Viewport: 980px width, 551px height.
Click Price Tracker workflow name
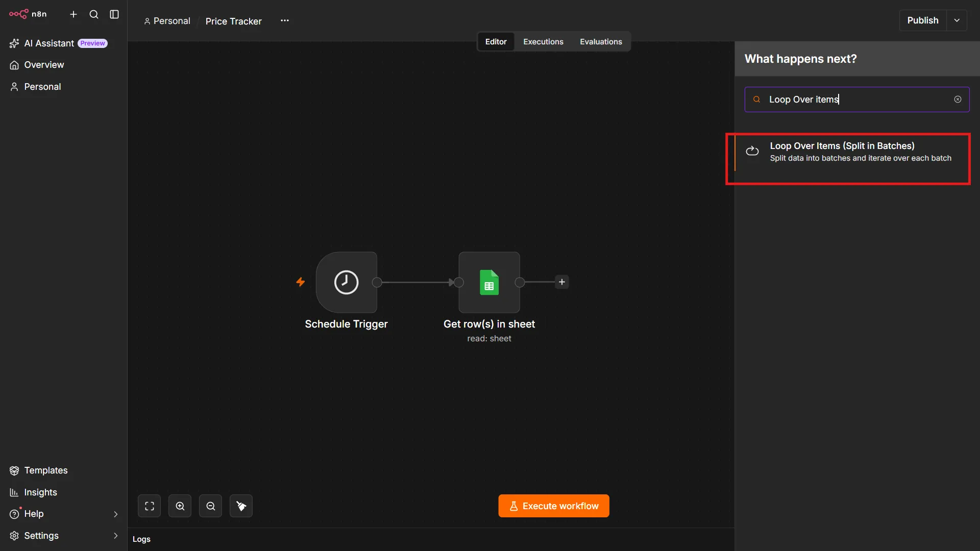233,21
